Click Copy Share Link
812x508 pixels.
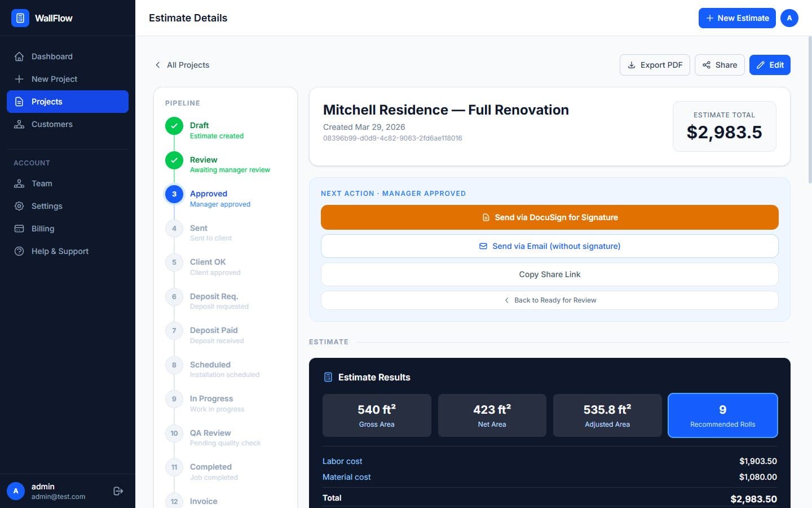point(550,274)
